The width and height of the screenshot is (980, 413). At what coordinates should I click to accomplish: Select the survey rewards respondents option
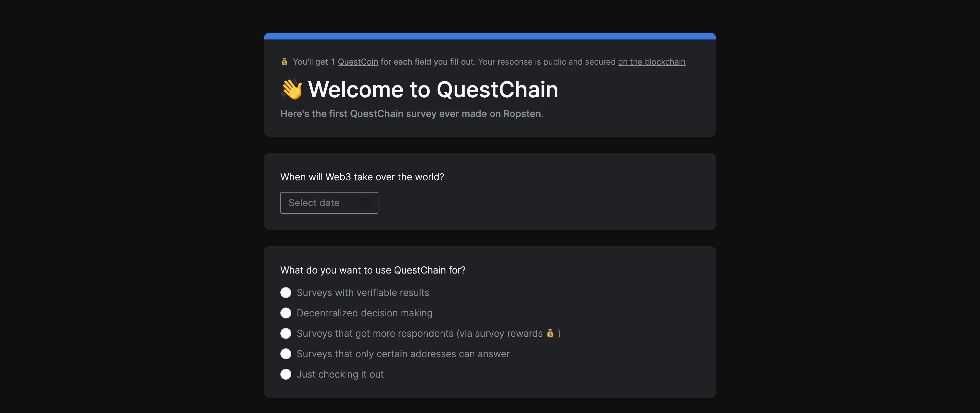point(286,333)
